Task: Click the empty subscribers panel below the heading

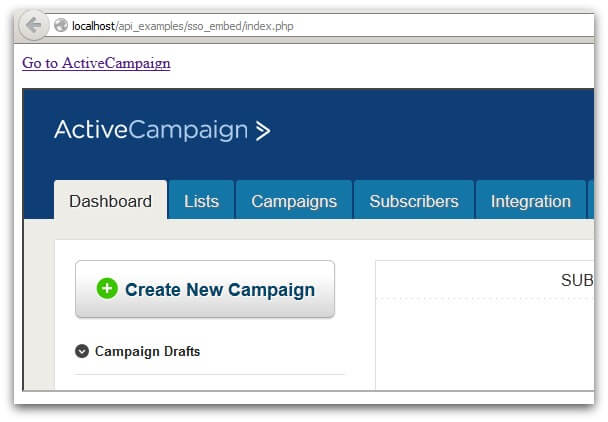Action: click(x=485, y=344)
